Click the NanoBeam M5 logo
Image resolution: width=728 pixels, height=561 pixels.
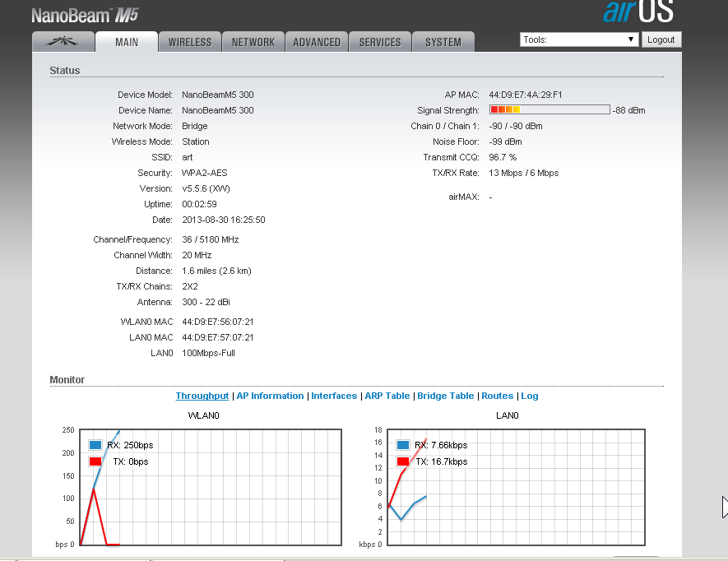85,16
